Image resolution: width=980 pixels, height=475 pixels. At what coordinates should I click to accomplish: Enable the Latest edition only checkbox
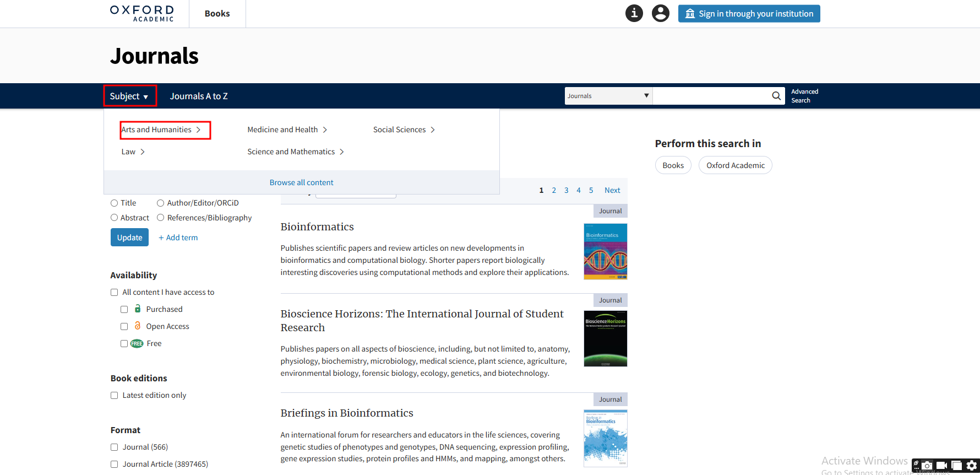click(x=115, y=396)
